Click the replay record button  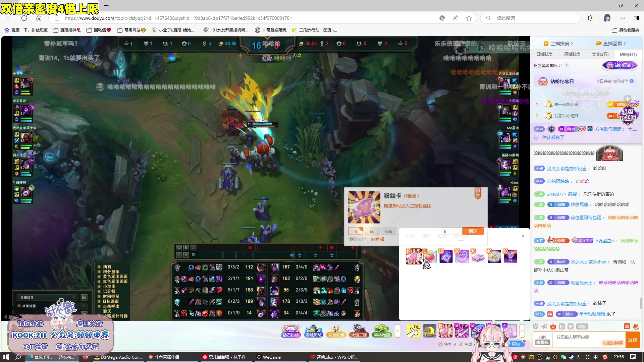click(x=194, y=248)
